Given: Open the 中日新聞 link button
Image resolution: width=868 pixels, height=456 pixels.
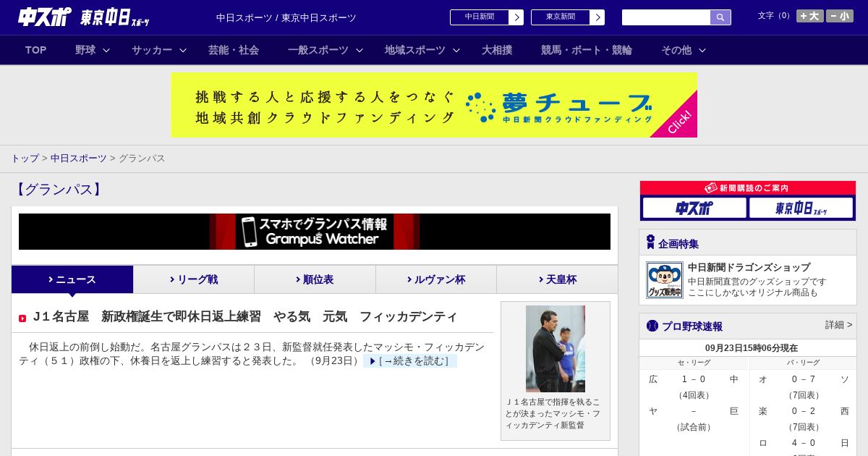Looking at the screenshot, I should pyautogui.click(x=480, y=17).
